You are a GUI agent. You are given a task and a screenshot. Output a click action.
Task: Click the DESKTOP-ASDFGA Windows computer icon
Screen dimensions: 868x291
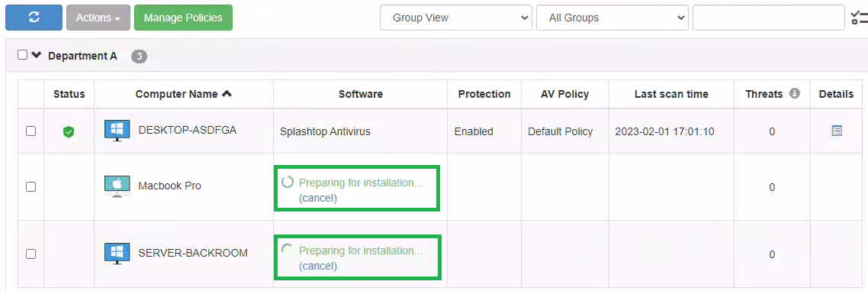(x=117, y=131)
